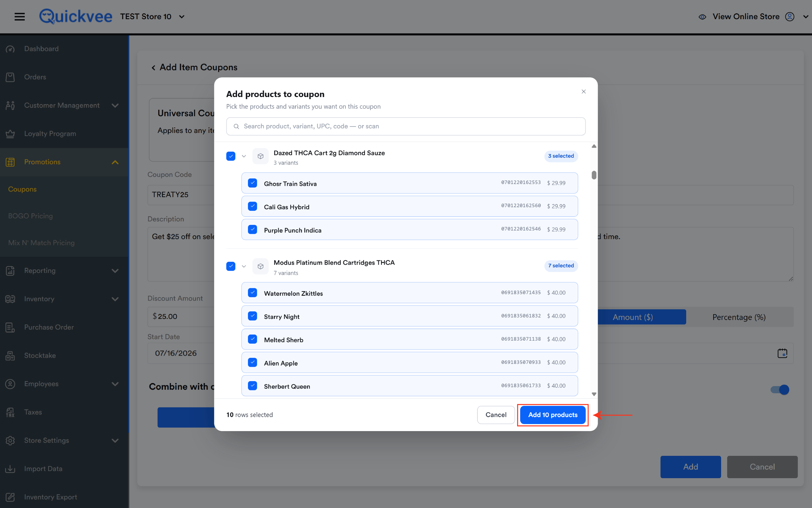Click the Add 10 products button
Screen dimensions: 812x508
pyautogui.click(x=552, y=415)
